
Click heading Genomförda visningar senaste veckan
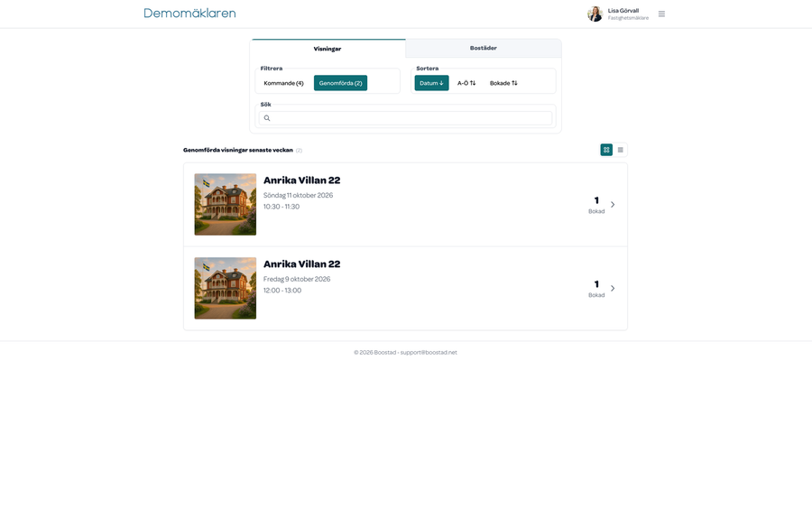[237, 150]
